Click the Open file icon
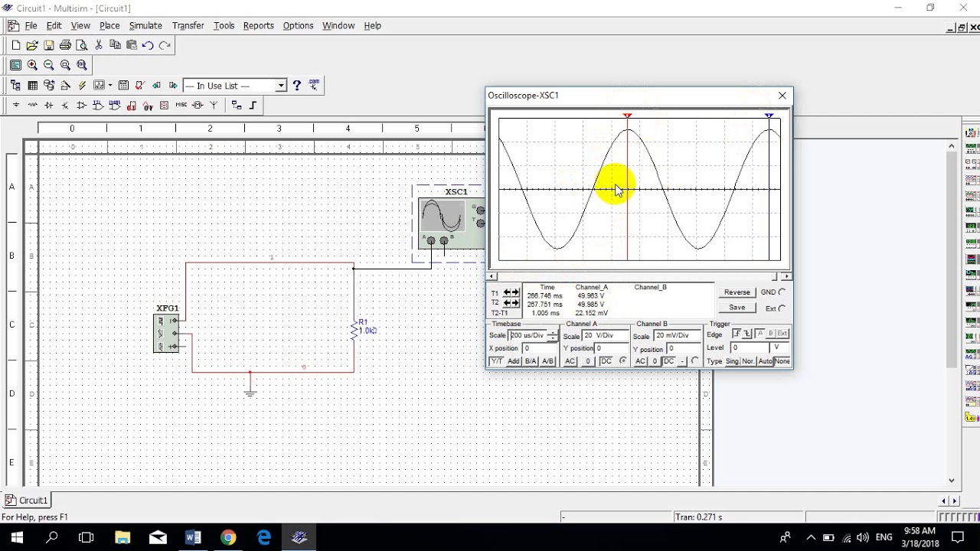980x551 pixels. pyautogui.click(x=32, y=45)
